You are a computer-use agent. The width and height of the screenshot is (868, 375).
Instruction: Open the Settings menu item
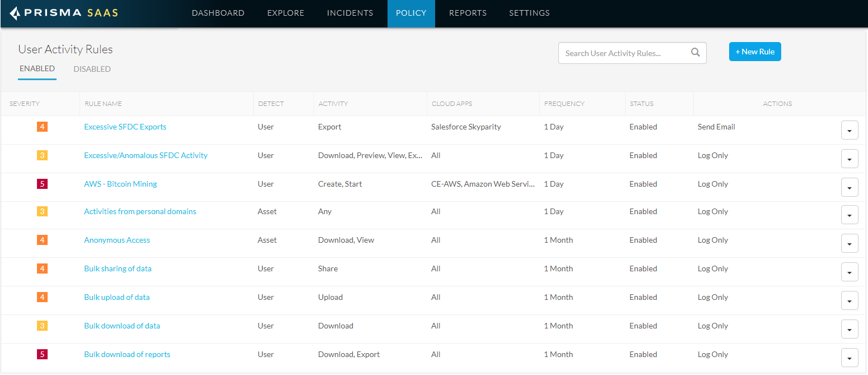point(529,13)
